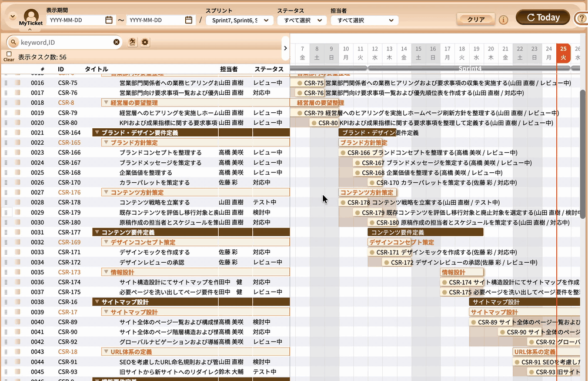The width and height of the screenshot is (588, 381).
Task: Click the milestone dot of CSR-89 bar
Action: 473,322
